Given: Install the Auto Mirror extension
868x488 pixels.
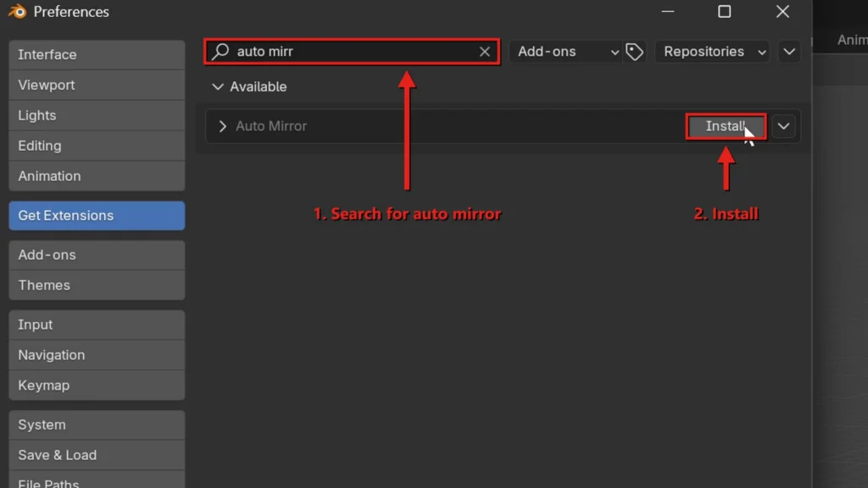Looking at the screenshot, I should pos(726,126).
